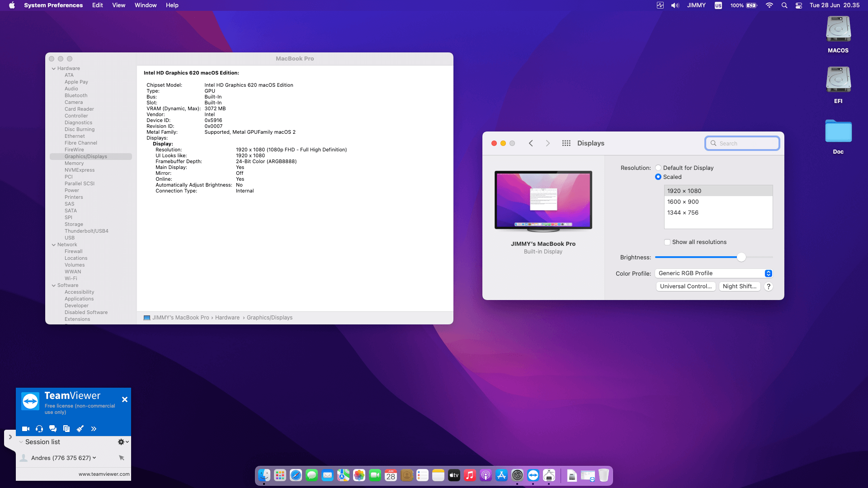Open System Preferences from the Dock

coord(517,475)
